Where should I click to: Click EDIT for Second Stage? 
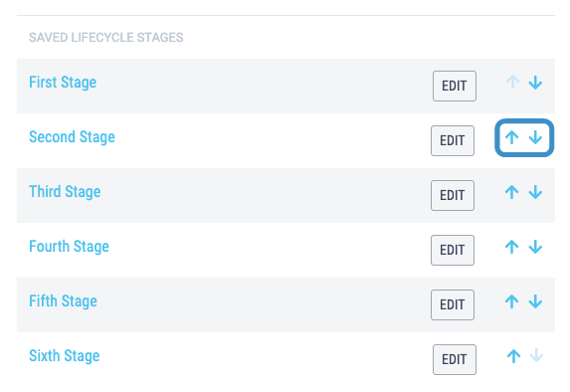coord(453,140)
